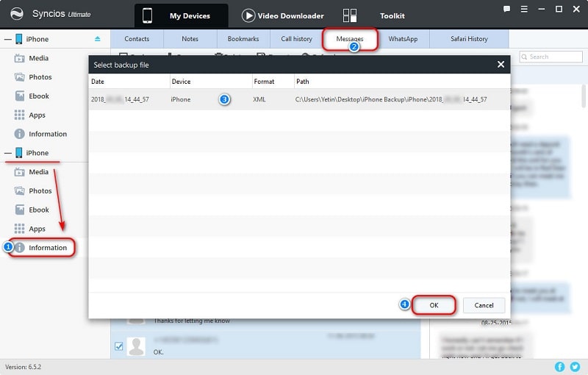Switch to the Safari History tab
Viewport: 588px width, 375px height.
469,39
